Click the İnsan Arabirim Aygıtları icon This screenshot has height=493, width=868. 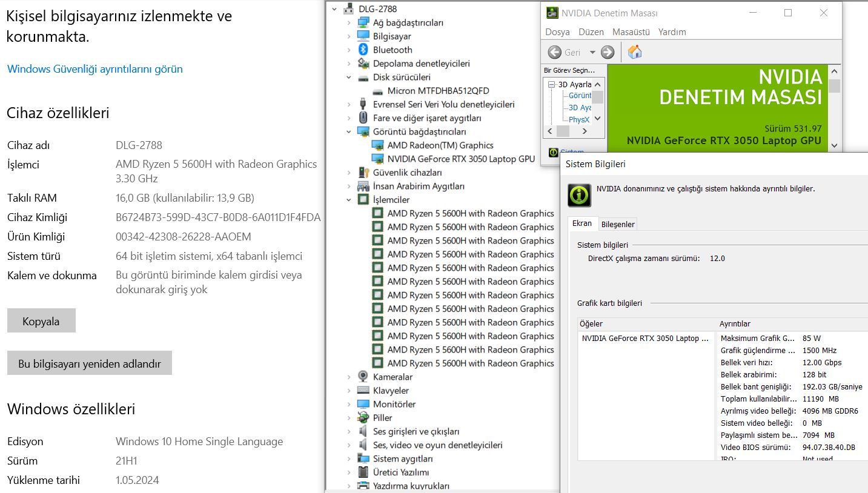363,186
